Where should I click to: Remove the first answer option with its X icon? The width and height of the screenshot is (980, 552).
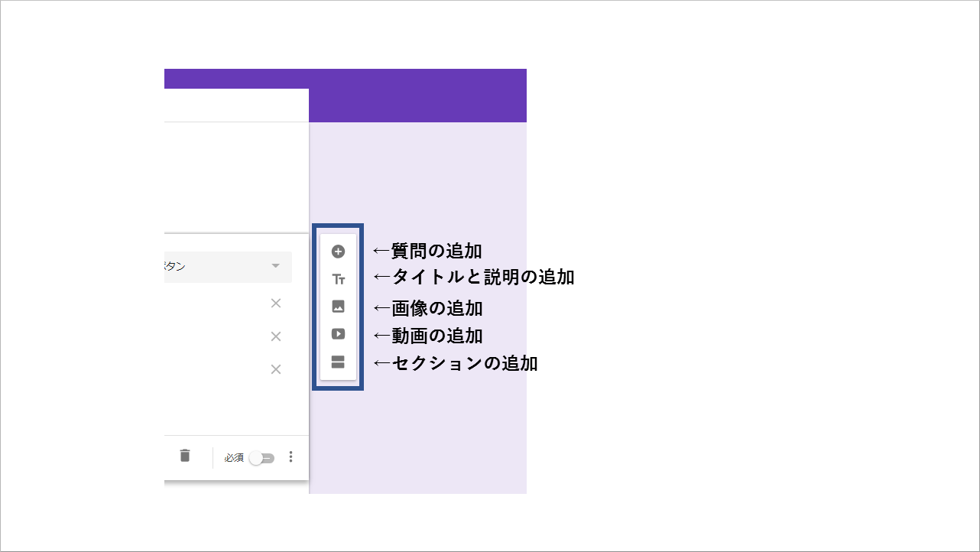click(x=275, y=303)
